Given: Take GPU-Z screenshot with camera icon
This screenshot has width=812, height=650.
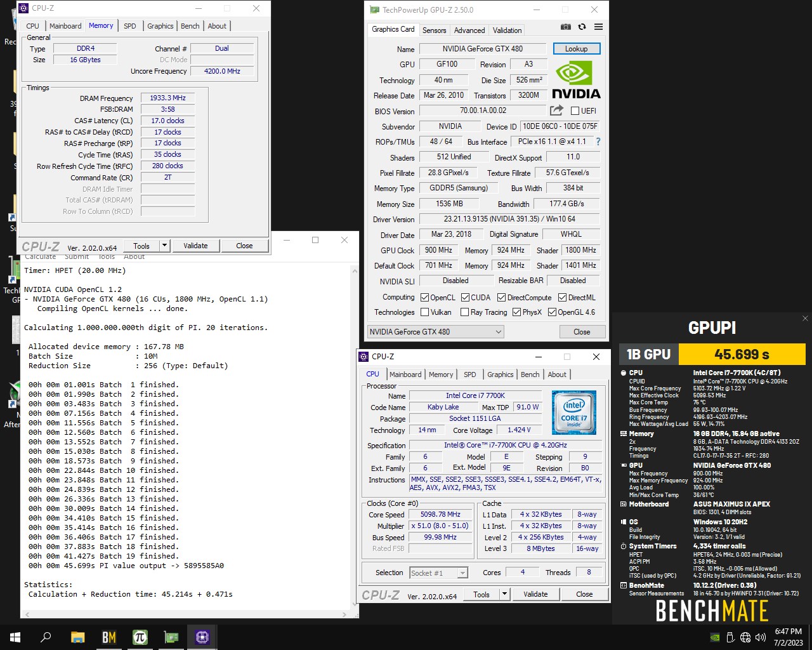Looking at the screenshot, I should click(x=566, y=27).
